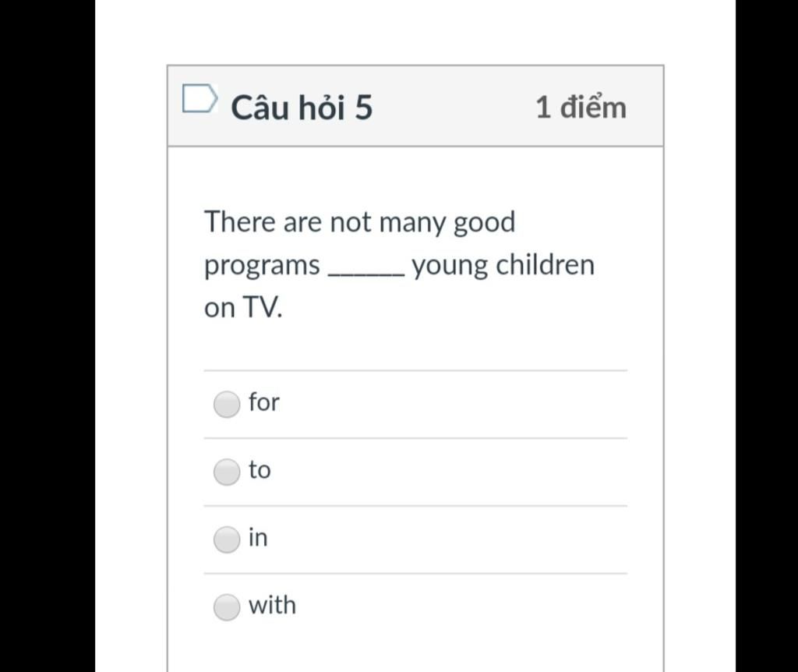Click the word "programs" in the question

point(262,267)
